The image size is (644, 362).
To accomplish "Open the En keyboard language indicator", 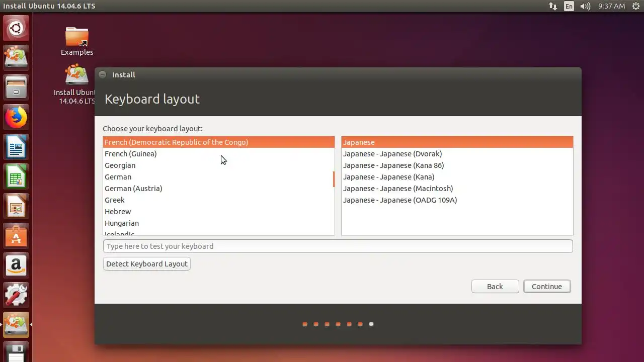I will (x=569, y=6).
